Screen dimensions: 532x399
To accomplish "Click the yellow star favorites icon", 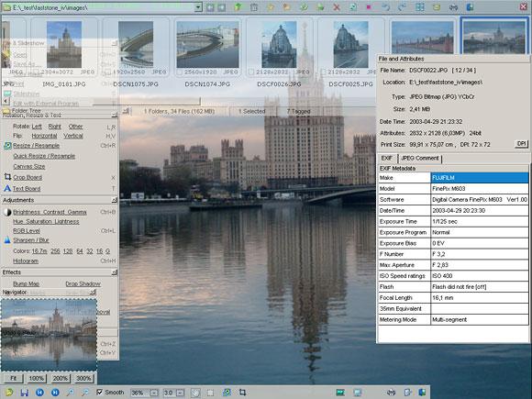I will tap(271, 7).
